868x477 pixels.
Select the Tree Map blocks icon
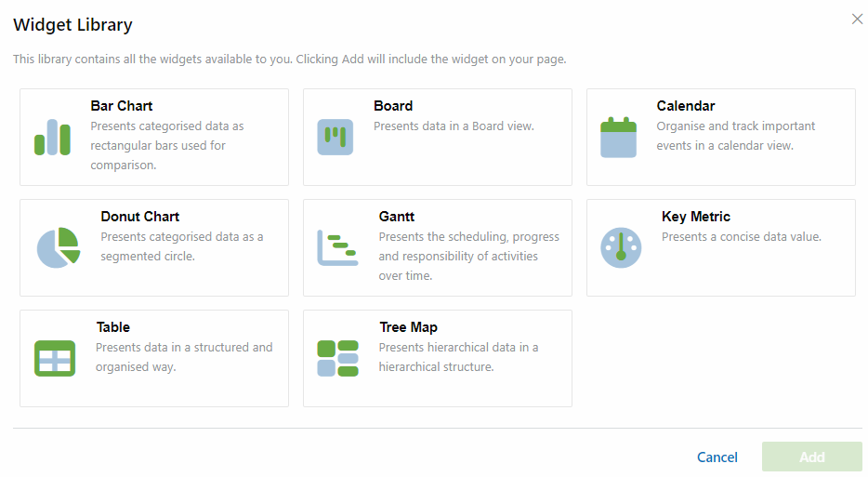[337, 358]
